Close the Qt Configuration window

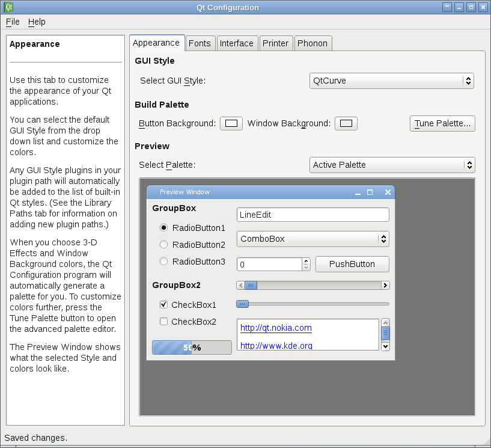coord(483,7)
